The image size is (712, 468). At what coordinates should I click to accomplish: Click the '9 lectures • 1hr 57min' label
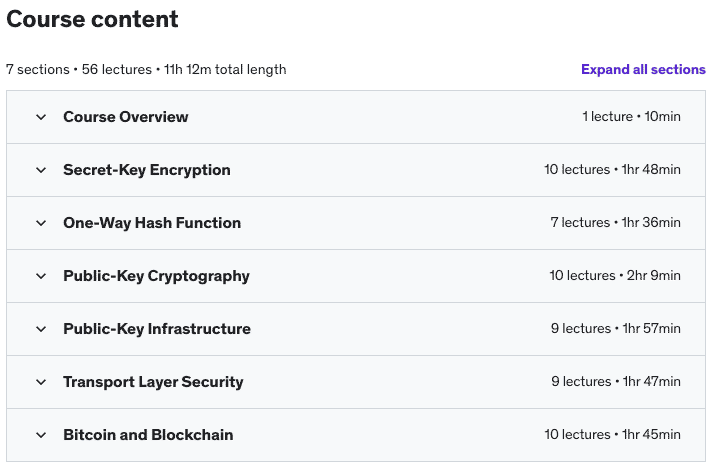(616, 328)
